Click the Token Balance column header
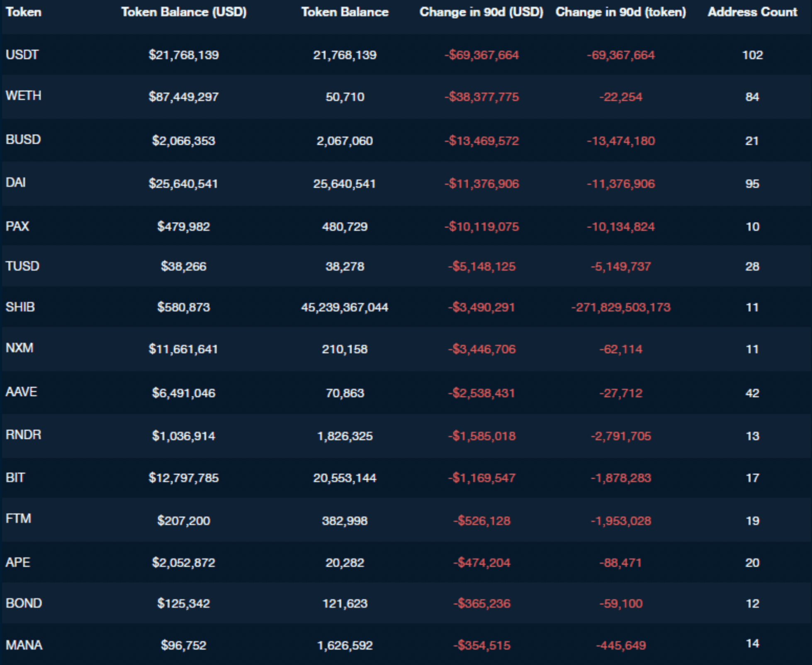This screenshot has height=665, width=812. click(x=345, y=12)
